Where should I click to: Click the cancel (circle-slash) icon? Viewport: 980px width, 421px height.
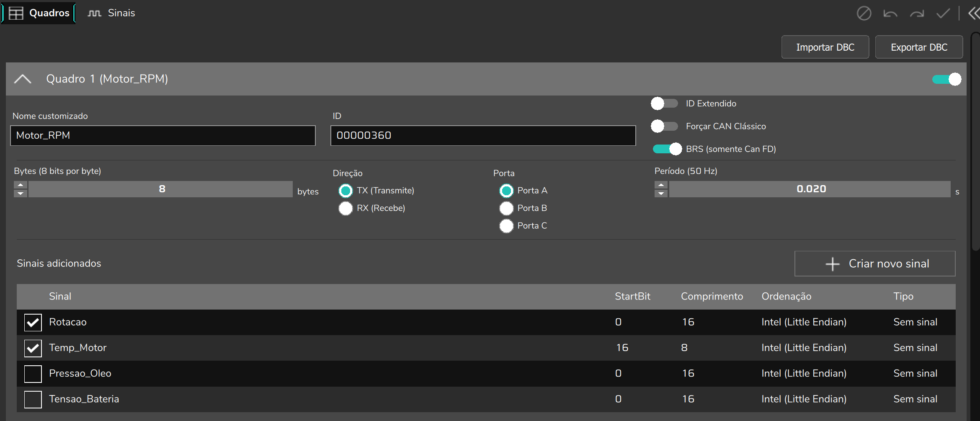(864, 13)
